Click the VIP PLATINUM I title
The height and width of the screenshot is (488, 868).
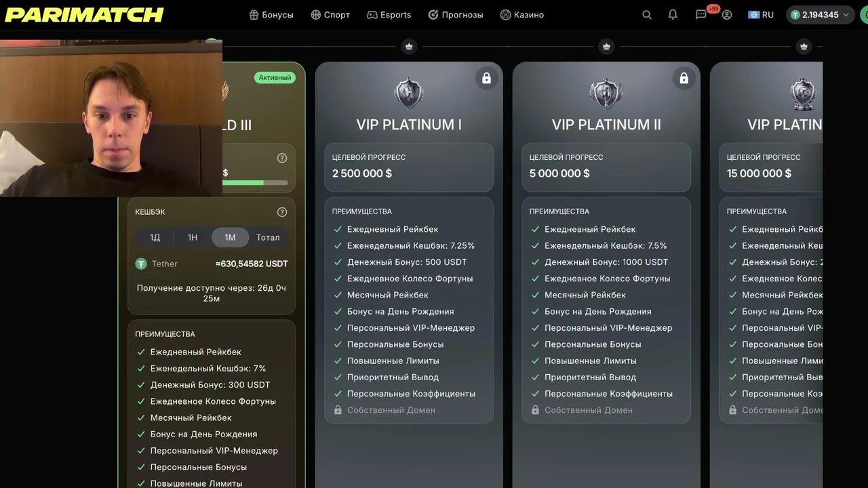(x=409, y=125)
